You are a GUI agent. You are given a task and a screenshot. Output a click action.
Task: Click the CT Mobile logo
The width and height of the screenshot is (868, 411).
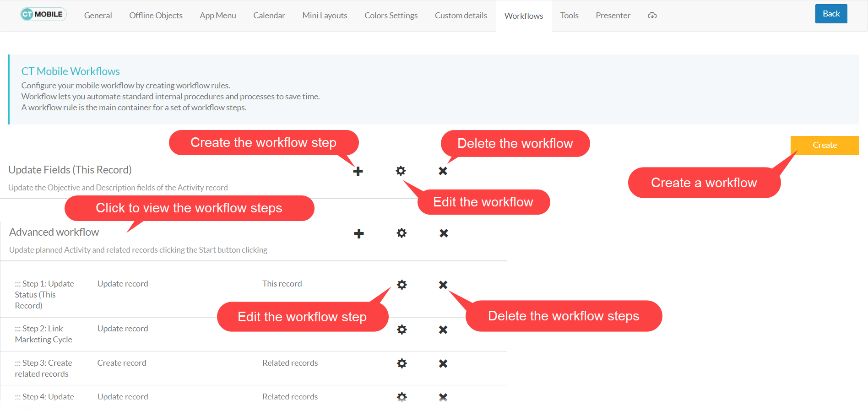point(43,14)
